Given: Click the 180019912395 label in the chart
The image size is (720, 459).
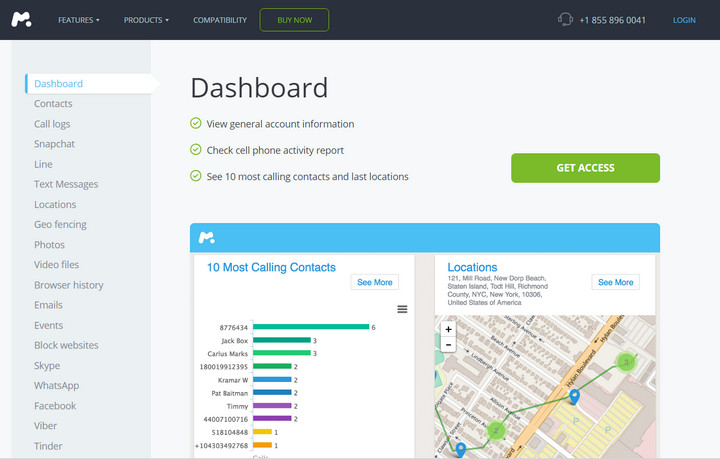Looking at the screenshot, I should 224,367.
